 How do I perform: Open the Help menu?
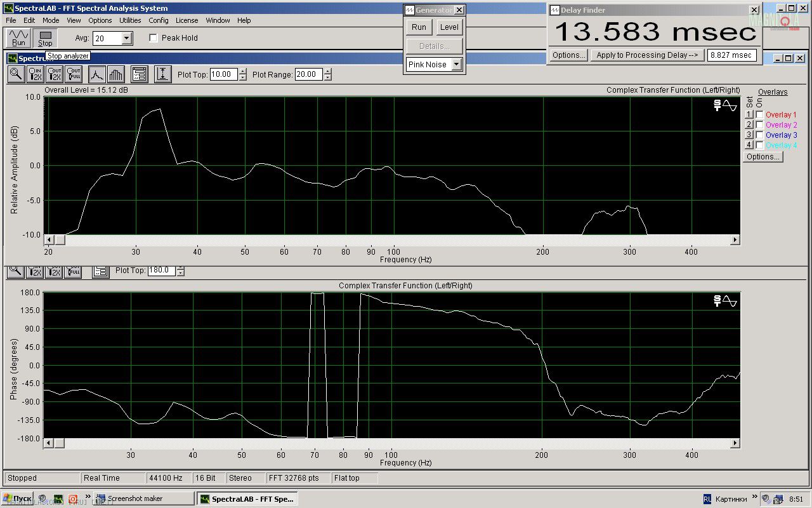(x=244, y=20)
